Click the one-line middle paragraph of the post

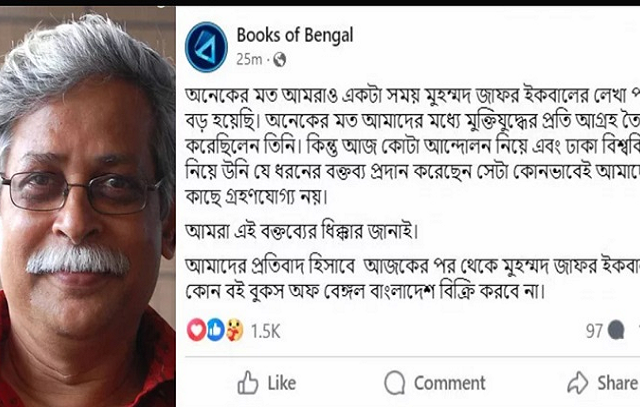(x=302, y=231)
